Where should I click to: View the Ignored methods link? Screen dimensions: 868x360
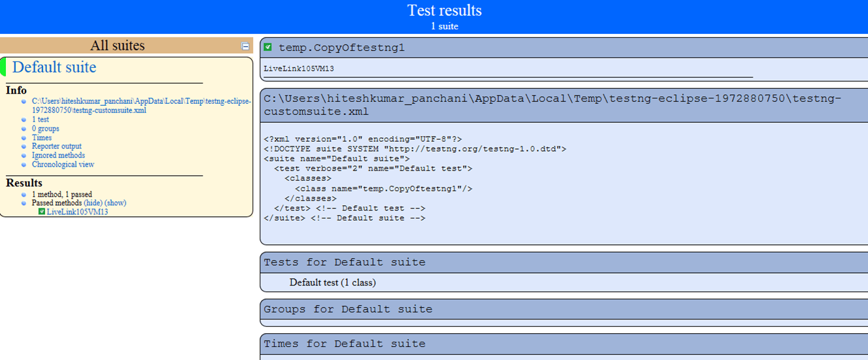58,155
